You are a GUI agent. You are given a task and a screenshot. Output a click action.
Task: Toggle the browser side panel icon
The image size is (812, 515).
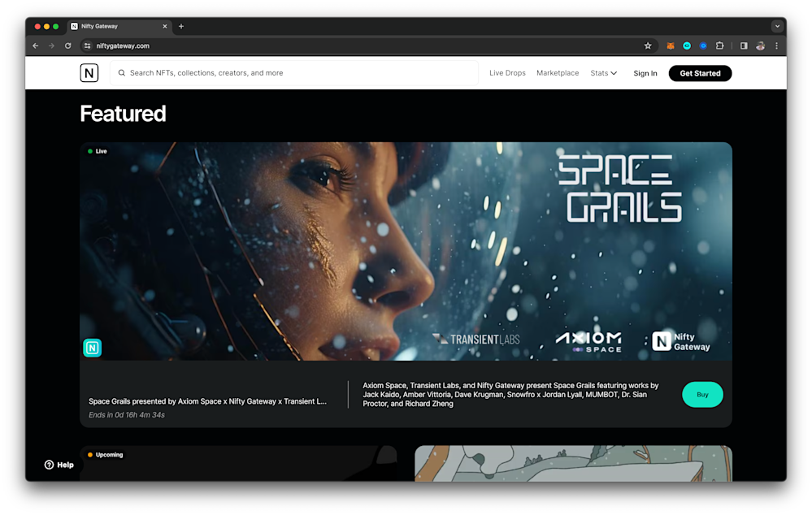click(744, 46)
